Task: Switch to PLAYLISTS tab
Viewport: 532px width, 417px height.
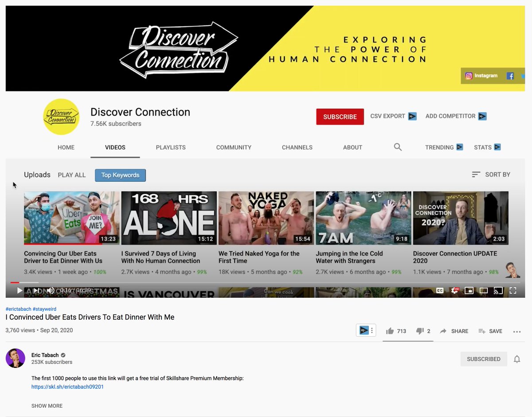Action: tap(171, 147)
